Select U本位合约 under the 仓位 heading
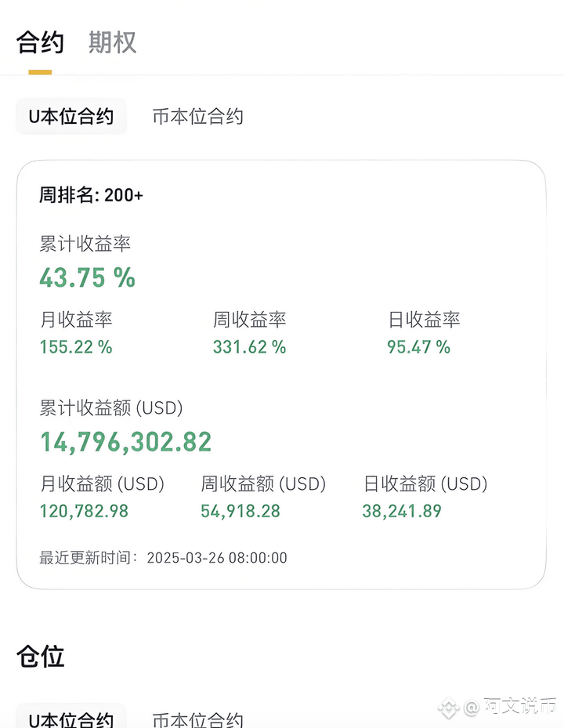 (x=71, y=718)
